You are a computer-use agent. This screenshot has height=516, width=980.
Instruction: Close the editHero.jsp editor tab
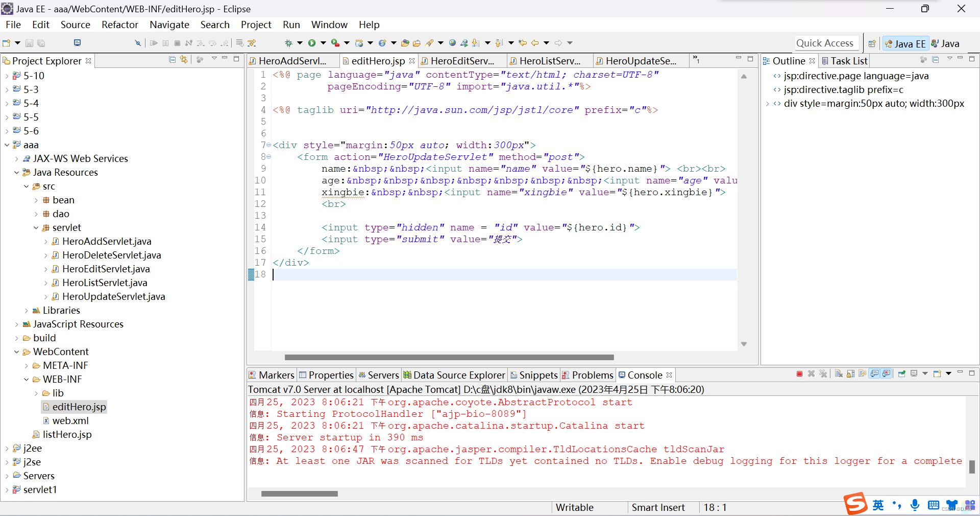point(412,60)
